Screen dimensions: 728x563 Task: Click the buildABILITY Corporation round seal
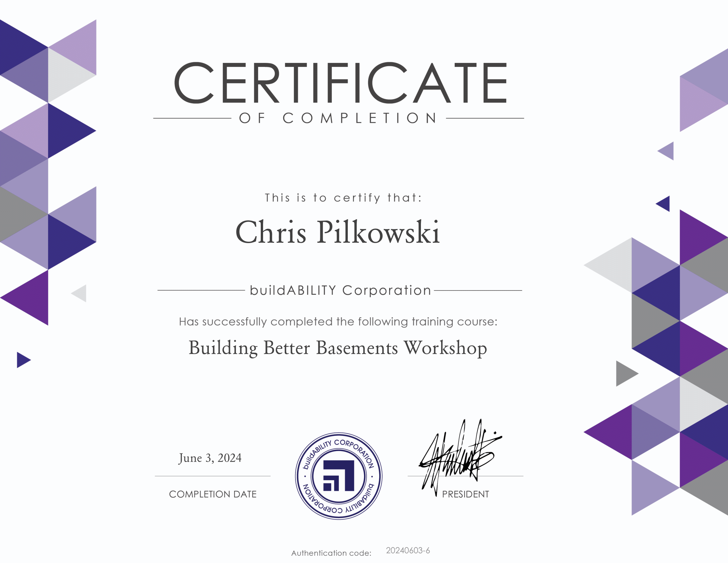(339, 476)
